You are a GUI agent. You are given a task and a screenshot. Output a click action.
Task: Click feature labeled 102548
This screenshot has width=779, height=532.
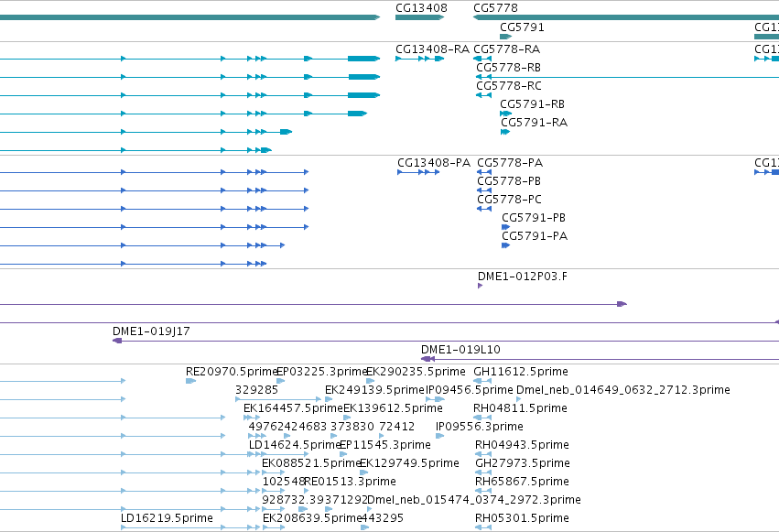(274, 492)
